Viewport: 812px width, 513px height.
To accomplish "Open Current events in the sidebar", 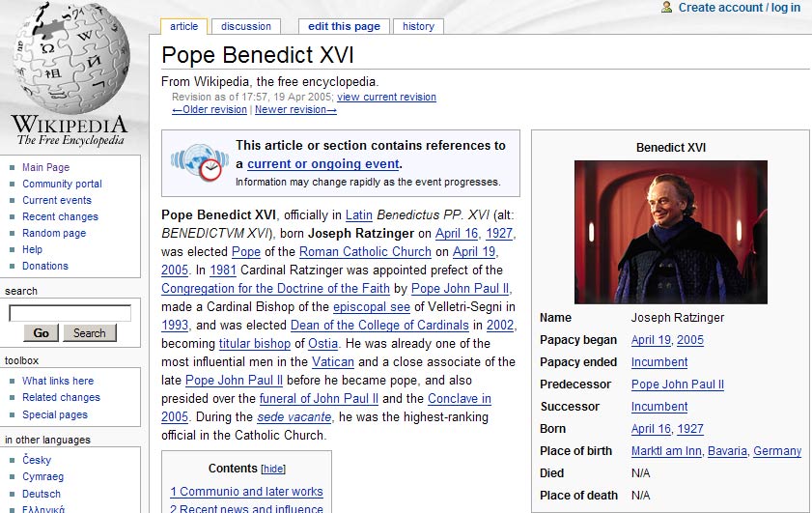I will (x=57, y=200).
